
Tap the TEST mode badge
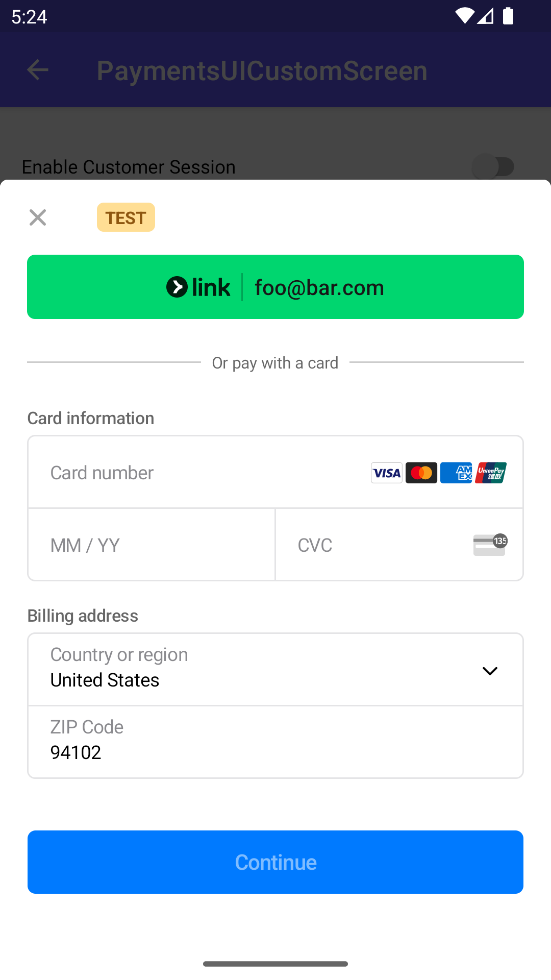pyautogui.click(x=126, y=217)
